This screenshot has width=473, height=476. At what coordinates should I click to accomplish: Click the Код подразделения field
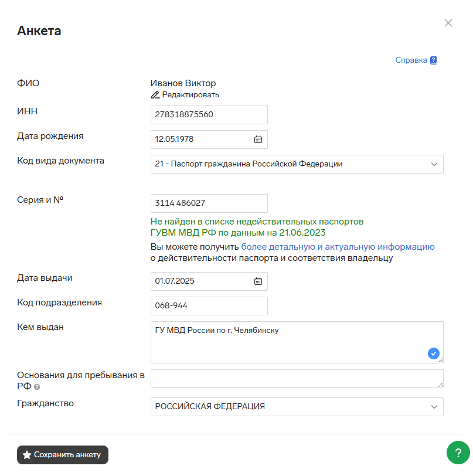tap(209, 306)
